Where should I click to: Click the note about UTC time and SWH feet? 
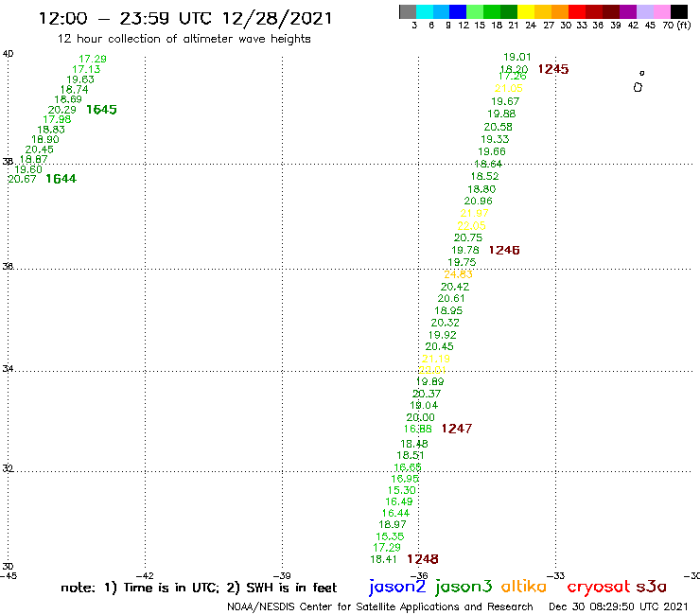click(x=199, y=588)
